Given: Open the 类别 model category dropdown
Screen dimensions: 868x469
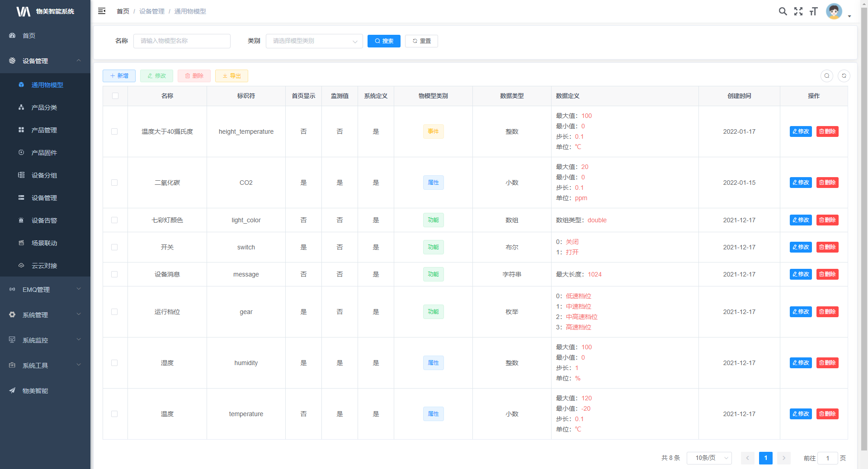Looking at the screenshot, I should (314, 41).
